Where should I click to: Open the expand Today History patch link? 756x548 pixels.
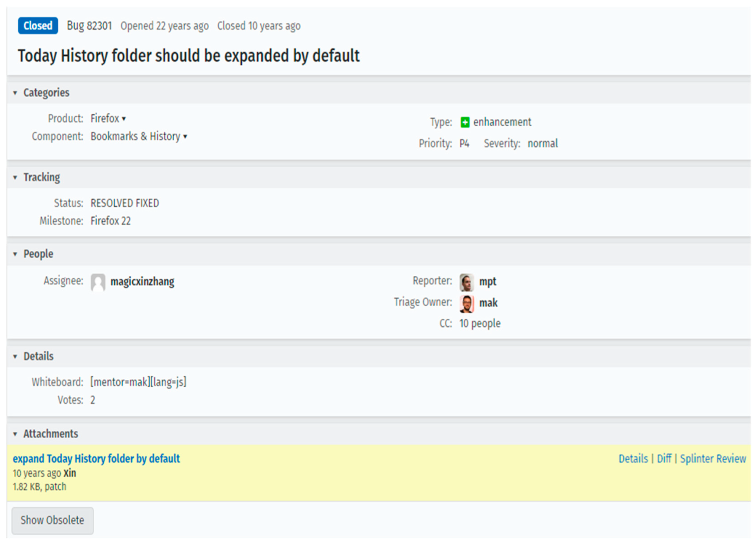(96, 459)
